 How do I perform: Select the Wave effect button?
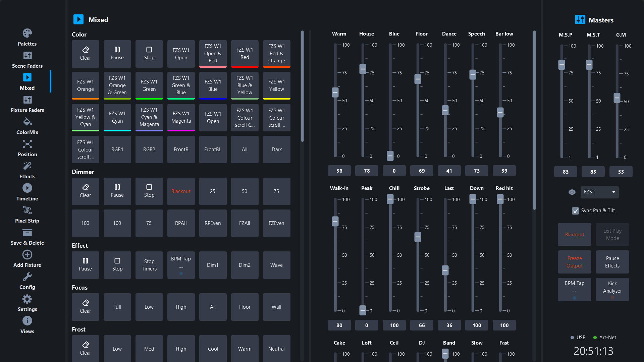(276, 265)
